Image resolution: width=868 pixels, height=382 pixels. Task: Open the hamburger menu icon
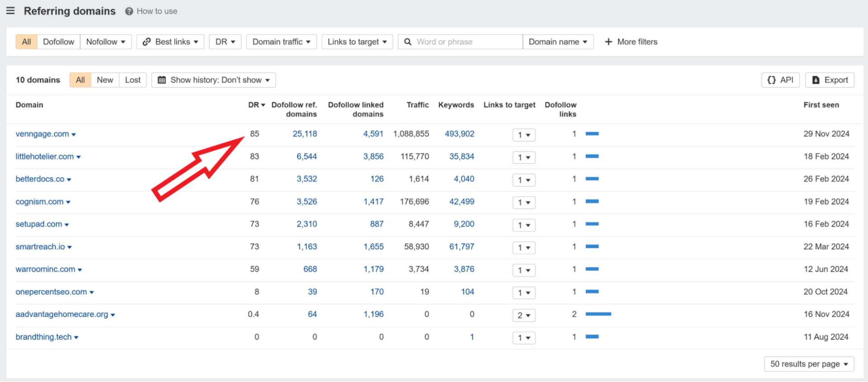(x=10, y=10)
